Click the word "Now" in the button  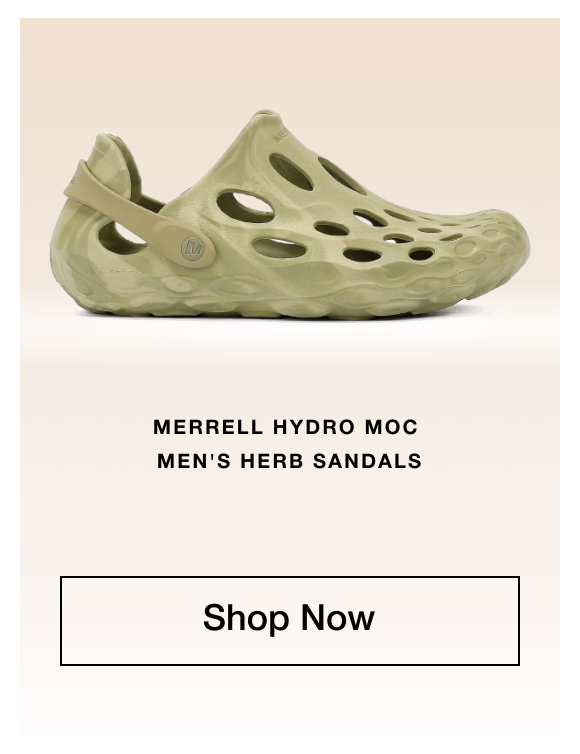338,617
